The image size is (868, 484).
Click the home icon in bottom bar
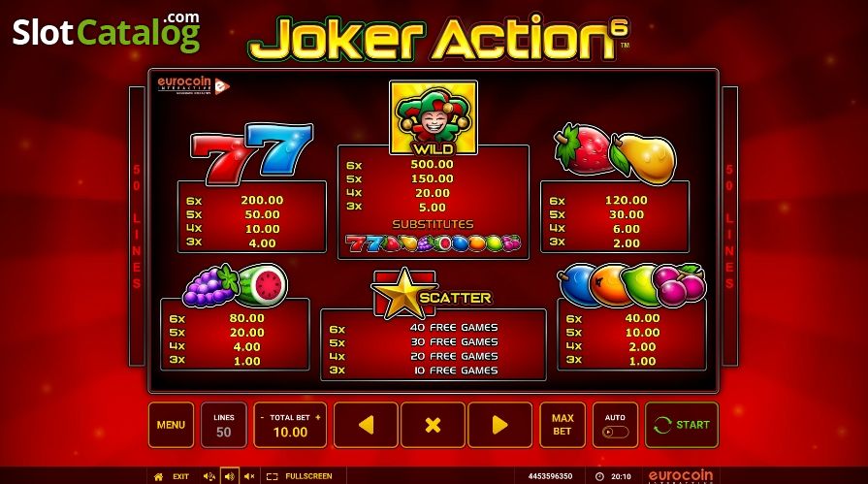click(x=158, y=476)
